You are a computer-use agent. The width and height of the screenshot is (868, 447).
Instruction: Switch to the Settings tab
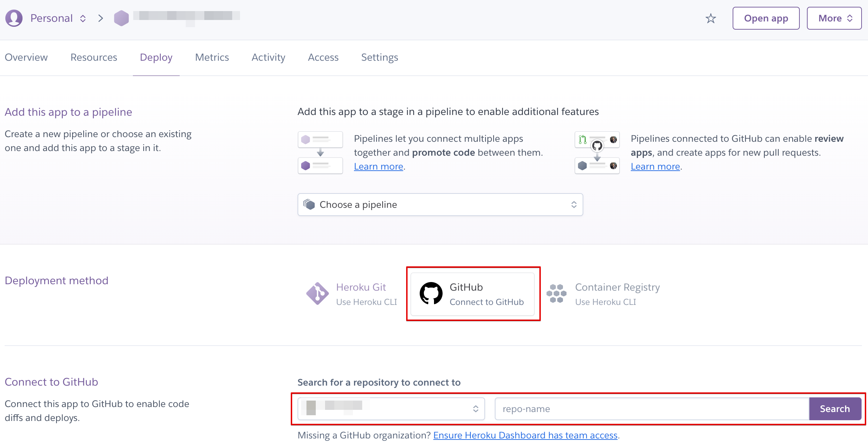coord(379,57)
